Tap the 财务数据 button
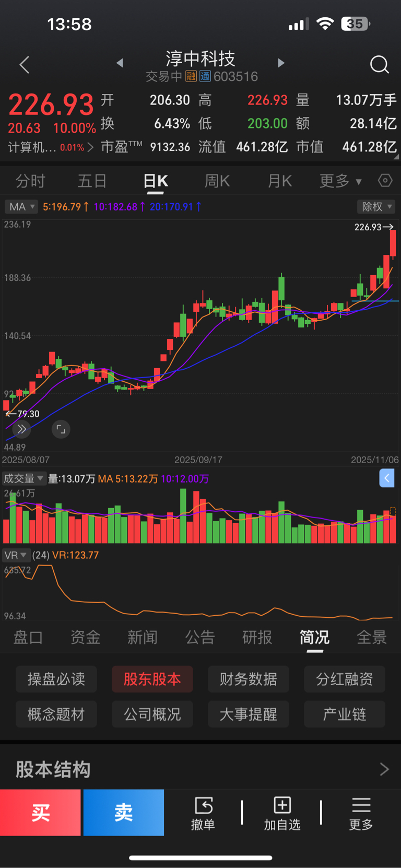Viewport: 401px width, 868px height. click(249, 679)
